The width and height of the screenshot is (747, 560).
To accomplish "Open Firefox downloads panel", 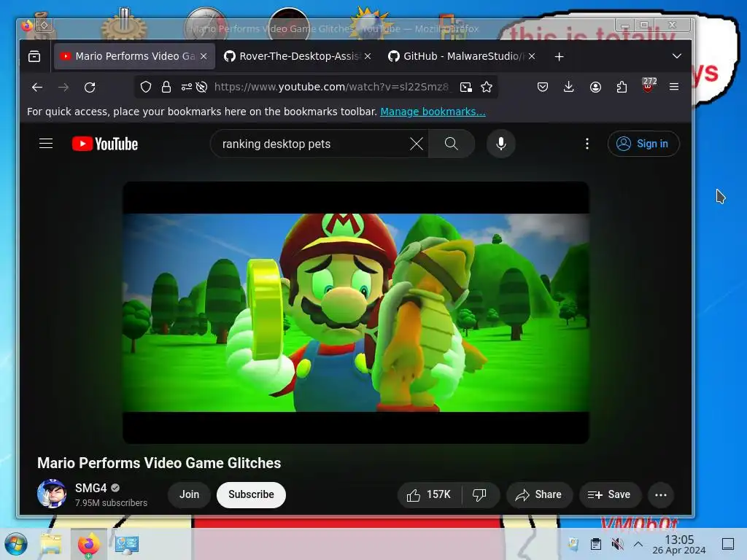I will point(569,87).
